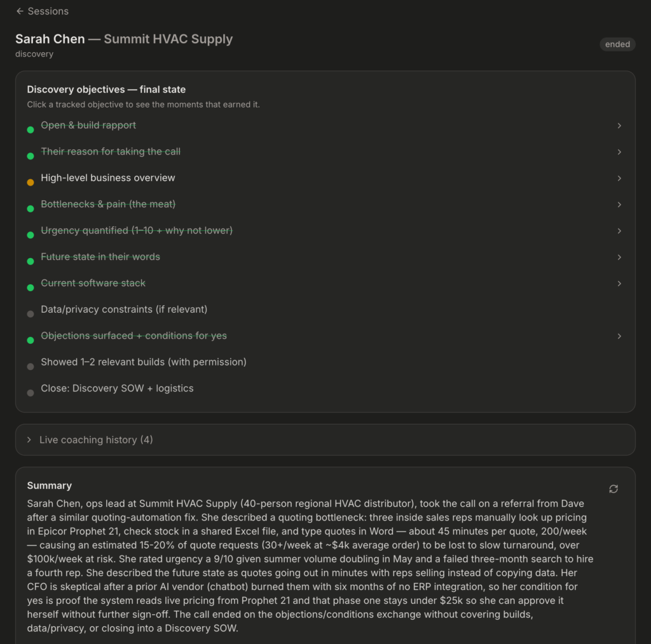Click green dot for 'Future state in their words'
This screenshot has height=644, width=651.
(31, 261)
